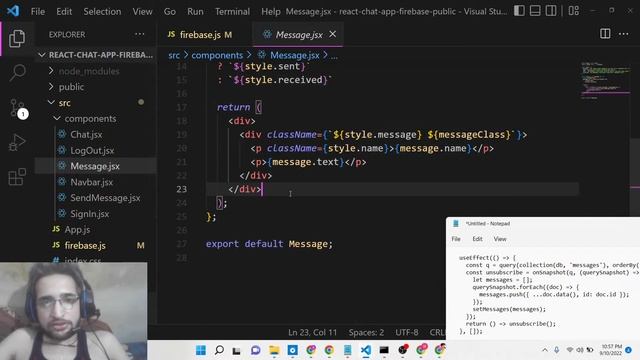Viewport: 640px width, 360px height.
Task: Open the Go menu
Action: (x=170, y=11)
